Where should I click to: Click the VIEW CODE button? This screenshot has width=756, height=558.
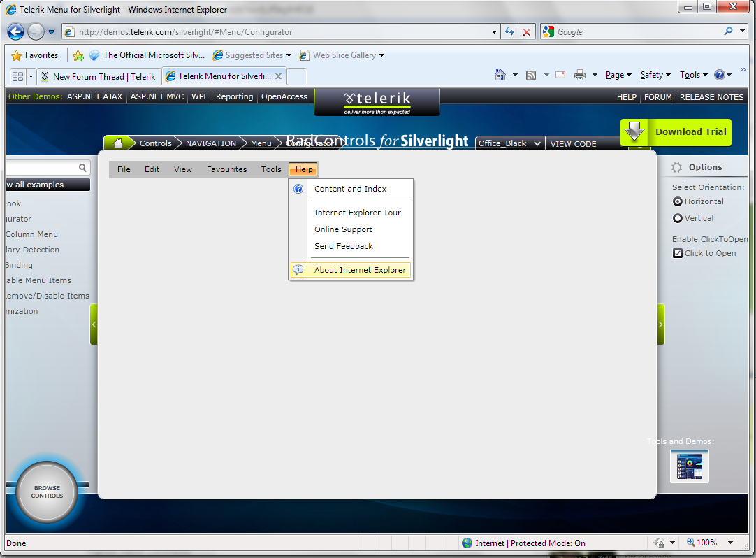click(x=573, y=144)
